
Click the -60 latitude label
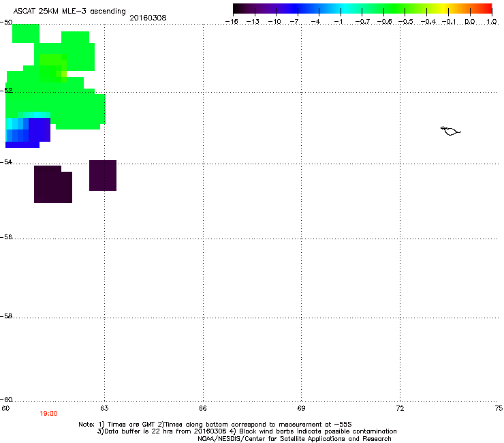point(6,399)
